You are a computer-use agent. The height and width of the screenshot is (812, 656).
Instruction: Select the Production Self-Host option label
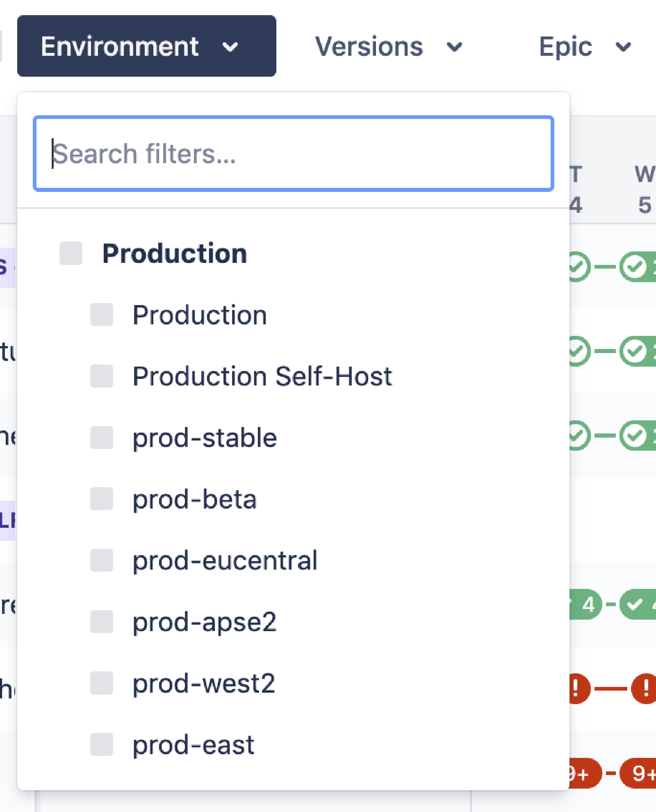pyautogui.click(x=262, y=376)
